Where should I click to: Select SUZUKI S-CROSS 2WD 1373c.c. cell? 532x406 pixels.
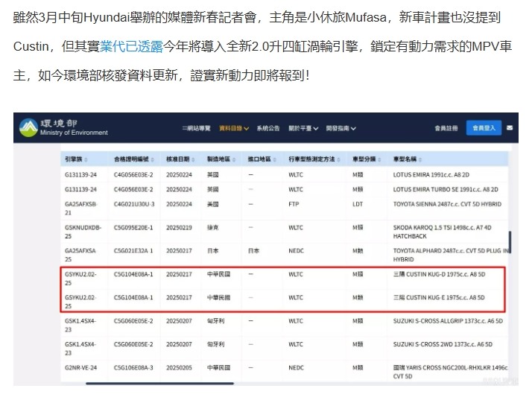coord(443,344)
